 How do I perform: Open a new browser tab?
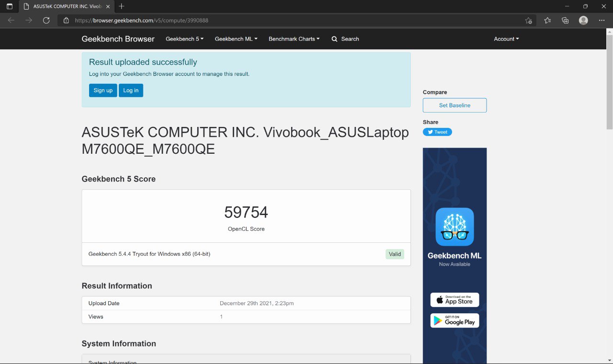(122, 6)
